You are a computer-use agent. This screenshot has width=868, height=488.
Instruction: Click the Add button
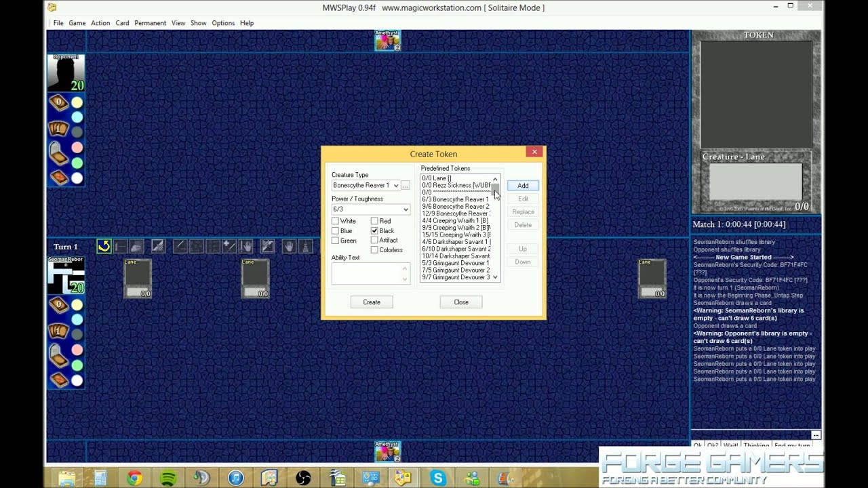(x=523, y=186)
